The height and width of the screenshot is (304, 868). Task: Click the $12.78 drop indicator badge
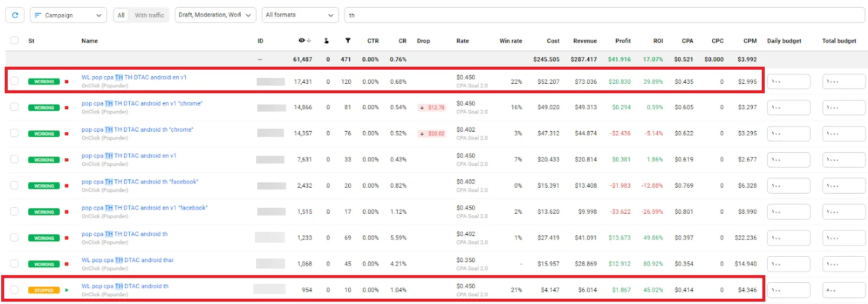431,107
